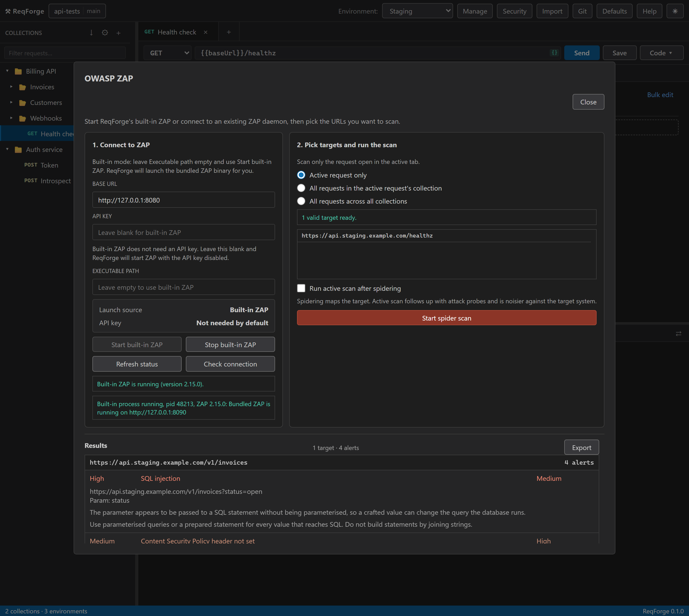Focus the Filter requests search box
The height and width of the screenshot is (616, 689).
[65, 53]
